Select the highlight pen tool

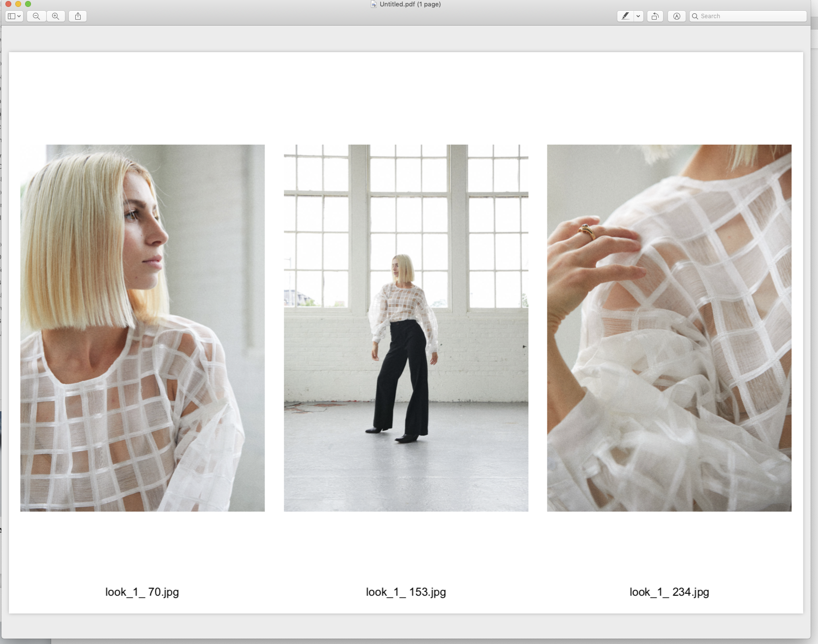click(x=625, y=16)
